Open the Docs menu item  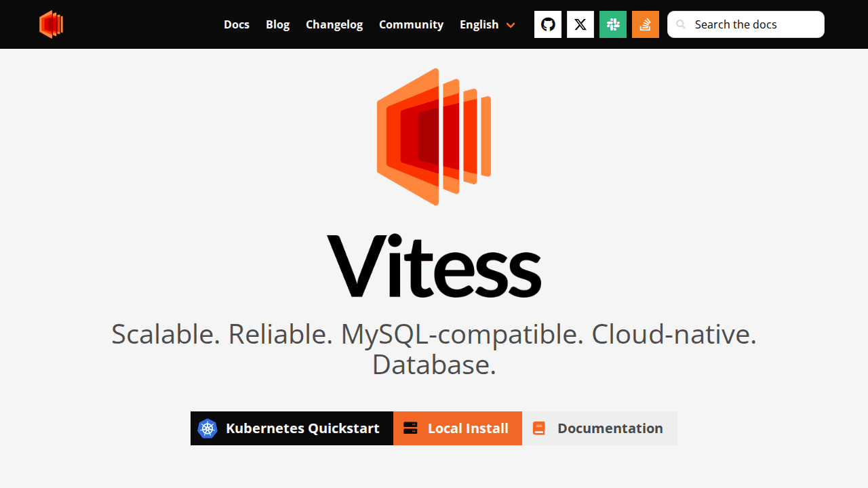(x=237, y=24)
